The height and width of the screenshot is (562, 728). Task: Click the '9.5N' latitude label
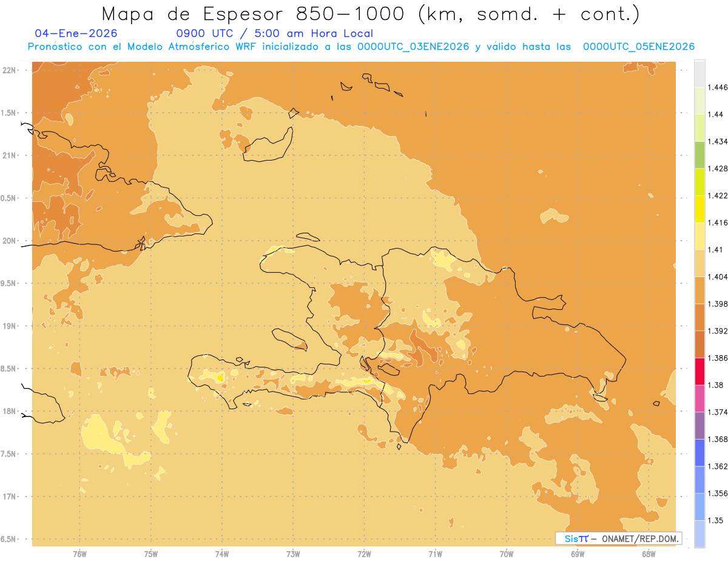coord(8,284)
